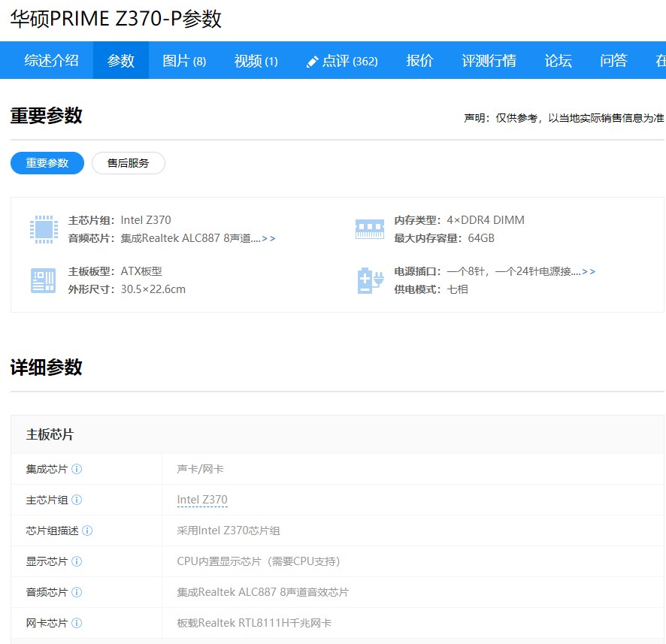Image resolution: width=666 pixels, height=644 pixels.
Task: Click the chipset CPU icon
Action: (44, 229)
